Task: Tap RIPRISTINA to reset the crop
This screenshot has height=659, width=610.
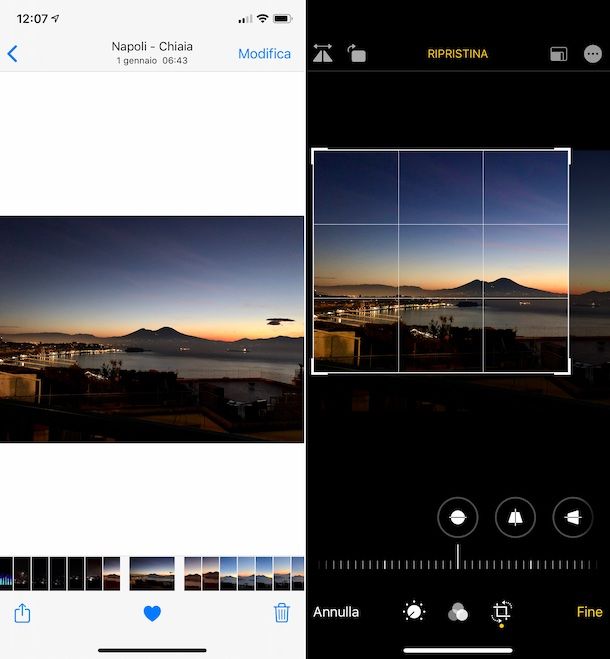Action: 457,54
